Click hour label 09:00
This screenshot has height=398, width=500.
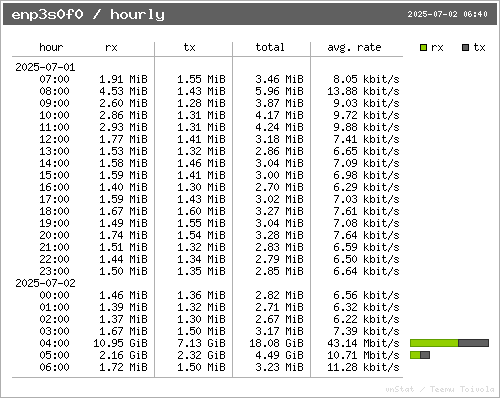[x=54, y=103]
